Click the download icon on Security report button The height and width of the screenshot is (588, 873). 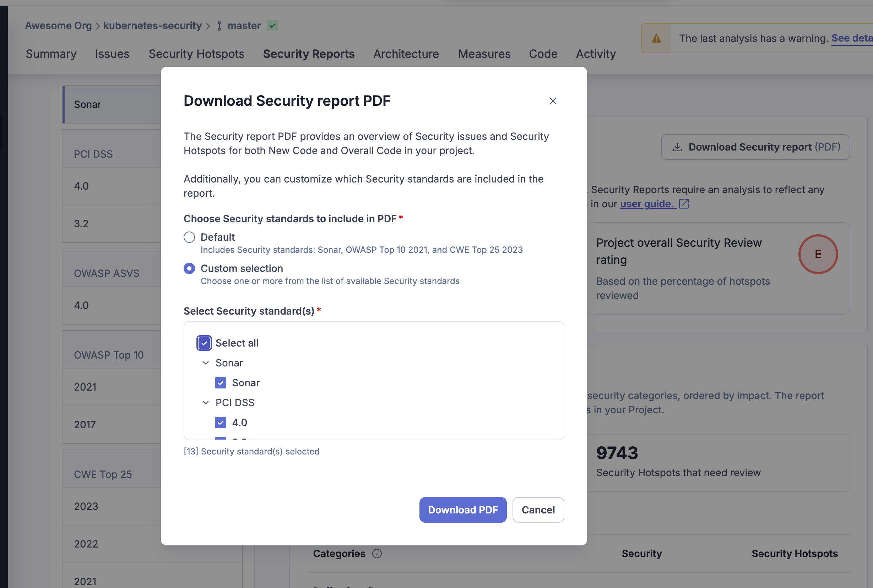(677, 147)
